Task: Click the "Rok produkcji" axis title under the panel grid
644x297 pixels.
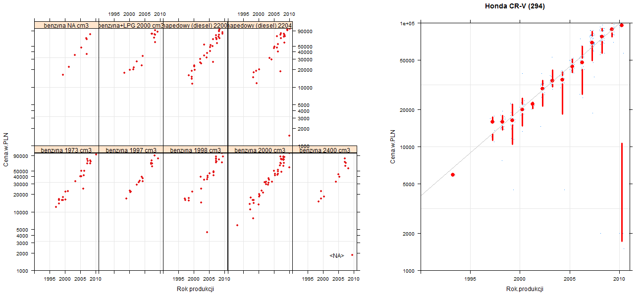Action: point(195,289)
